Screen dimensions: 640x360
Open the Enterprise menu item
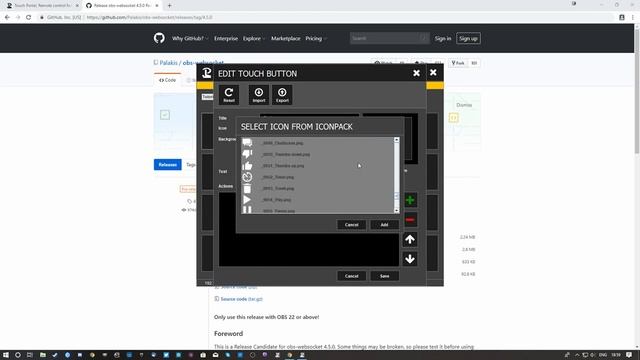226,38
